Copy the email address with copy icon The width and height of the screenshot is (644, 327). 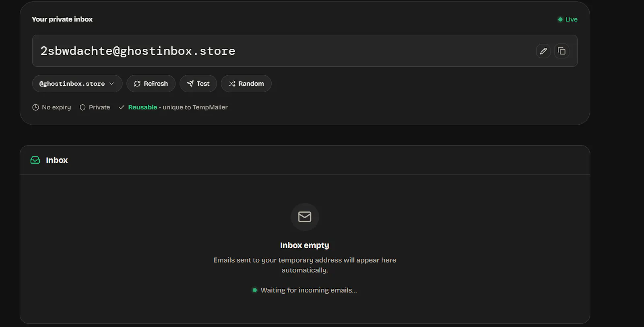[561, 51]
